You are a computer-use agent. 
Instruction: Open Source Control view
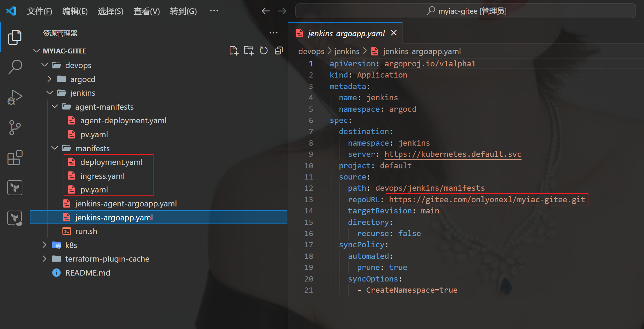click(15, 127)
